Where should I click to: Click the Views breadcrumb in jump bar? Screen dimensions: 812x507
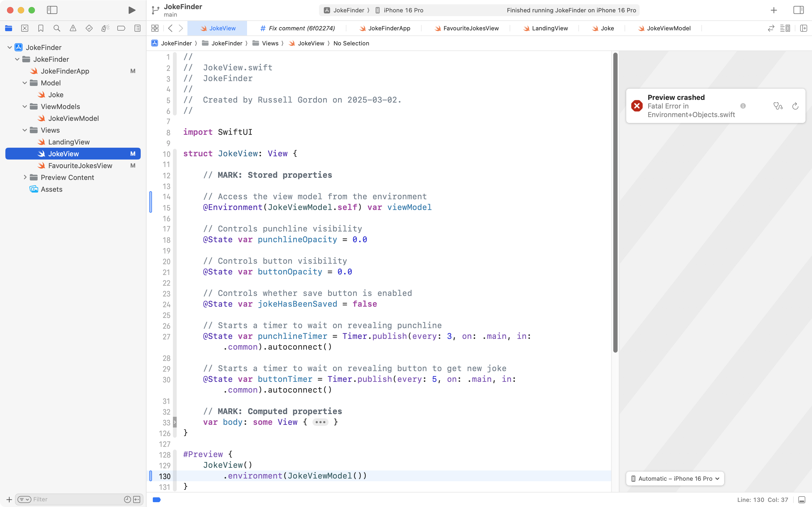click(270, 43)
